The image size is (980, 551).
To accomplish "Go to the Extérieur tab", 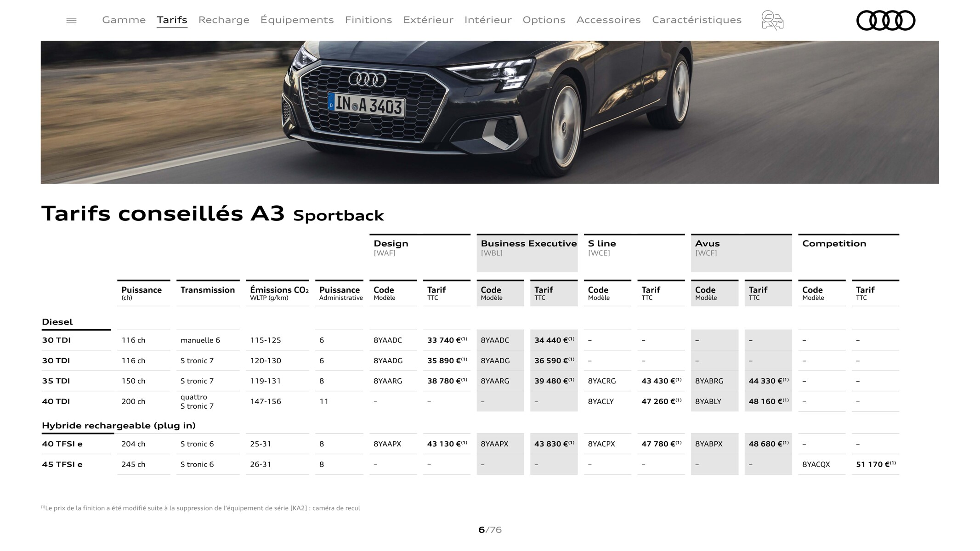I will tap(428, 20).
